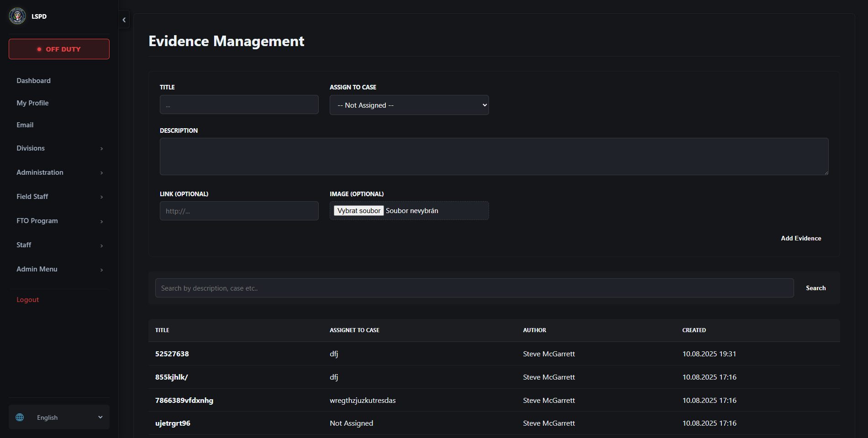Expand the Staff submenu
Image resolution: width=868 pixels, height=438 pixels.
tap(59, 245)
